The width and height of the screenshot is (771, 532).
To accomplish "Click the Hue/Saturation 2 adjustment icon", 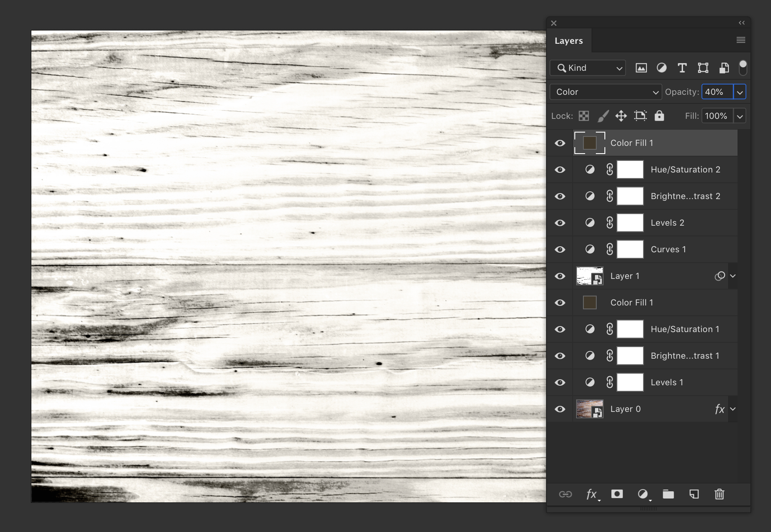I will (x=590, y=169).
